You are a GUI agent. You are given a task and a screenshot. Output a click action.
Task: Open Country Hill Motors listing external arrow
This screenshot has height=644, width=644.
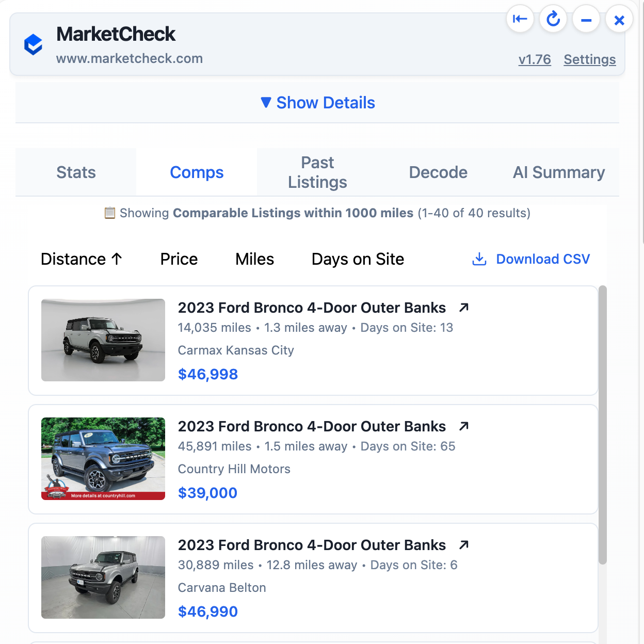(464, 426)
